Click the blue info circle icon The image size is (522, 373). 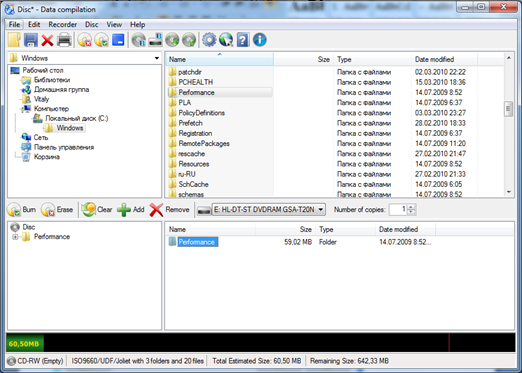pos(260,40)
